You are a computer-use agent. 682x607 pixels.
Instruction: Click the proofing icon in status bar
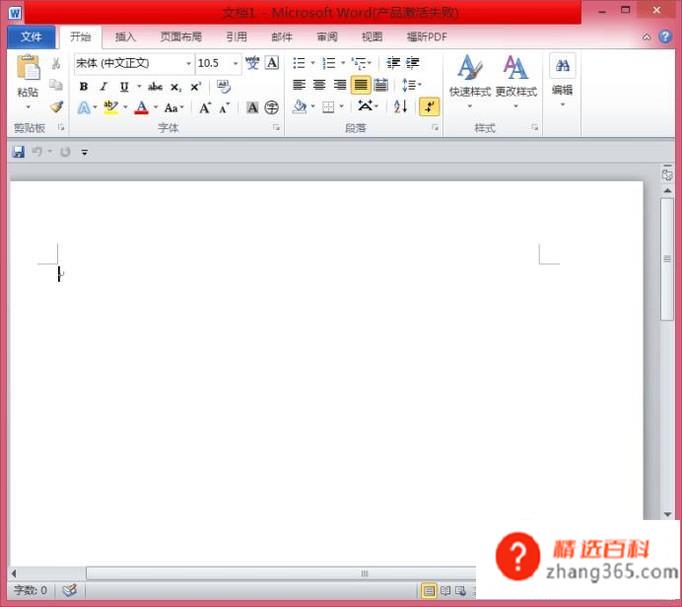pyautogui.click(x=70, y=590)
